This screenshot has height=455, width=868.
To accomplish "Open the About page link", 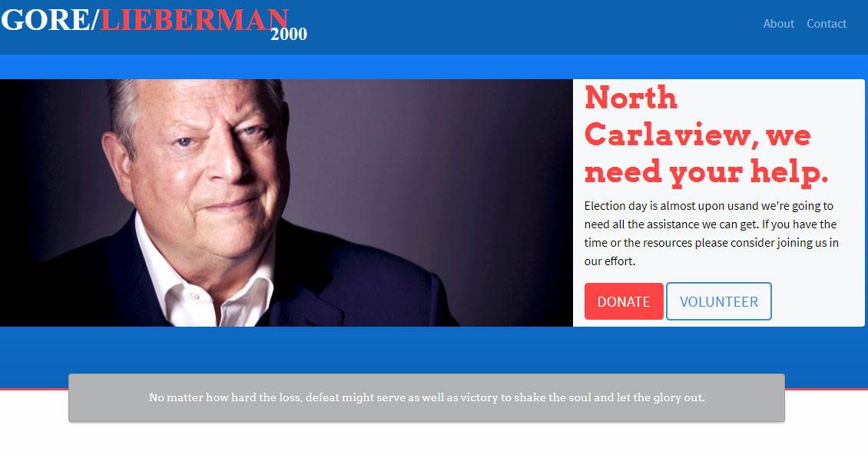I will coord(778,24).
